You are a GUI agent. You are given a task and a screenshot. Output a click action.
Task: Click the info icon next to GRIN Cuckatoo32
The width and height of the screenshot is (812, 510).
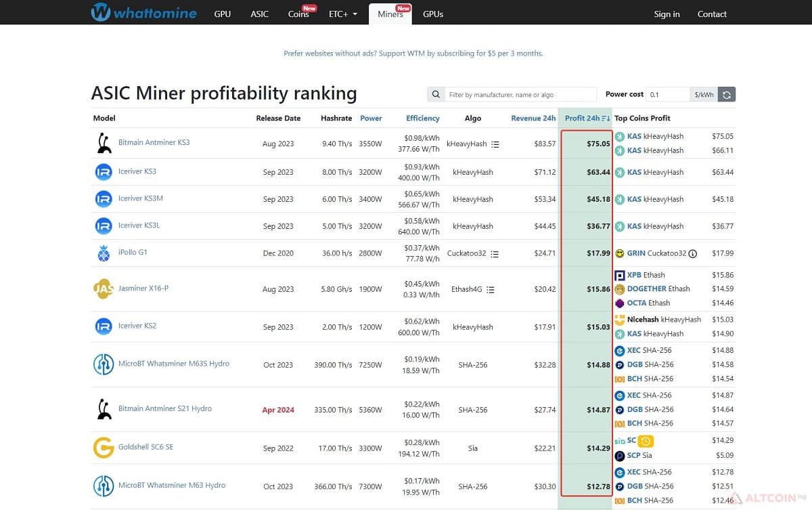click(693, 253)
